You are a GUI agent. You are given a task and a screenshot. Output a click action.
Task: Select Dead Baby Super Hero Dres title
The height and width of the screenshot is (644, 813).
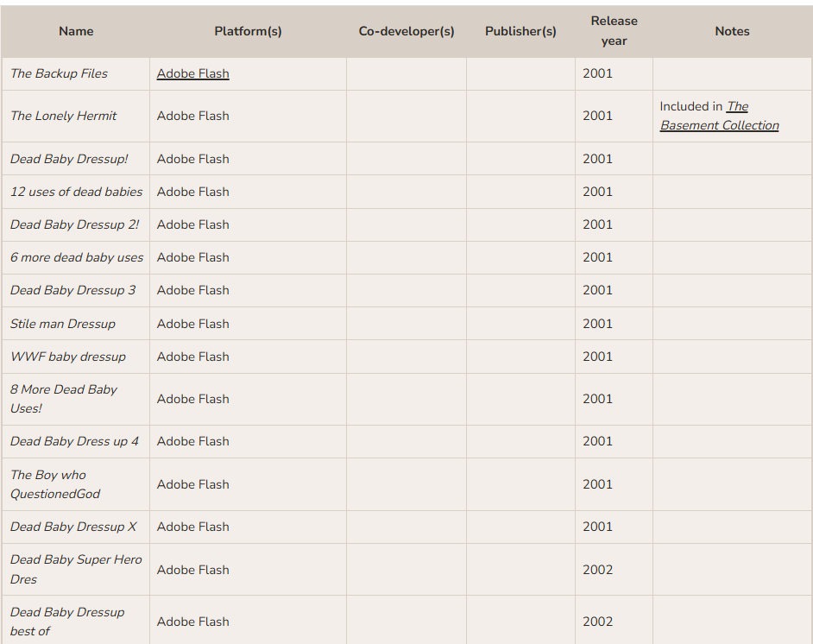pyautogui.click(x=76, y=570)
